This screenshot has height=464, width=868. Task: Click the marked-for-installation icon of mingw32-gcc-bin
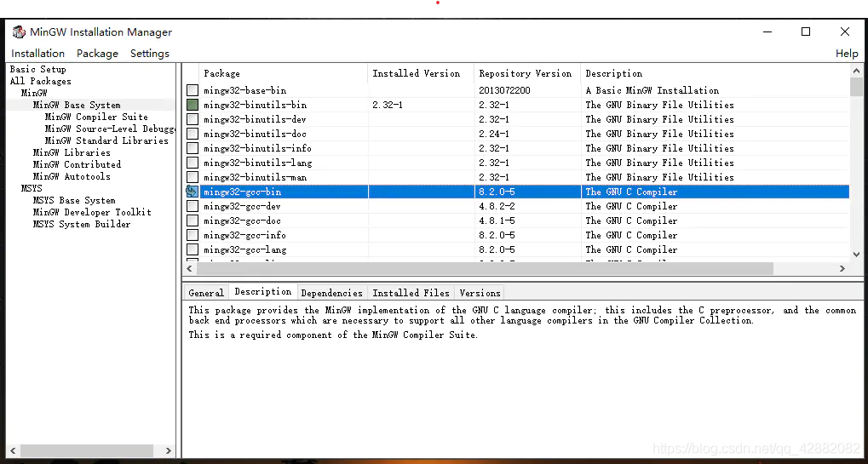pos(193,192)
